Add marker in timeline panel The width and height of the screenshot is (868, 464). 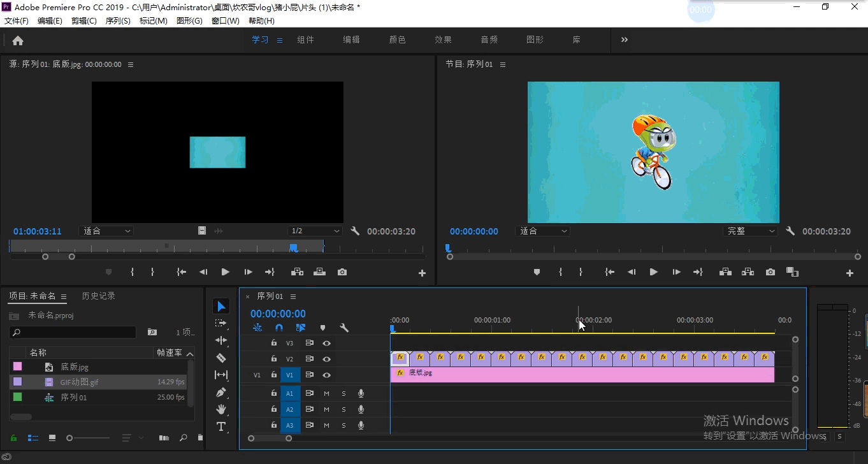322,328
